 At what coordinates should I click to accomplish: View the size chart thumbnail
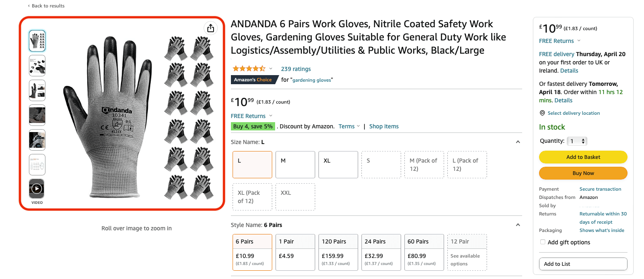(x=37, y=165)
